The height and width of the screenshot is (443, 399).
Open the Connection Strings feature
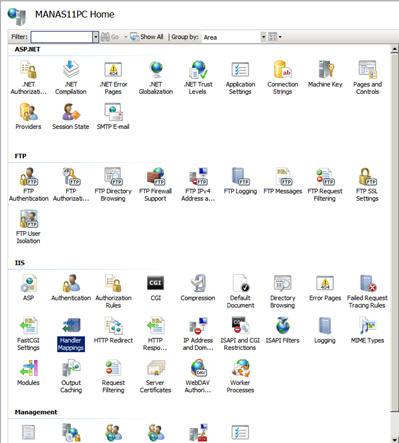coord(283,78)
